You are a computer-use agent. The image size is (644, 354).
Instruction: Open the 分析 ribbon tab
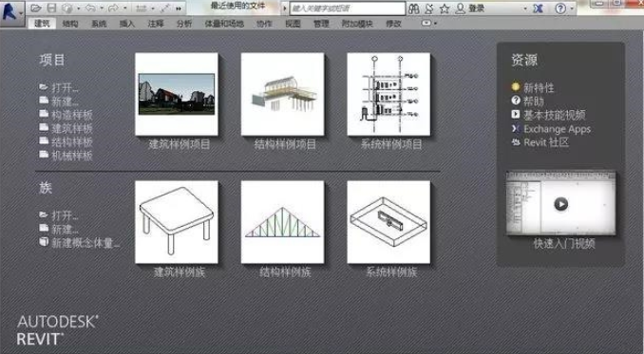(184, 24)
